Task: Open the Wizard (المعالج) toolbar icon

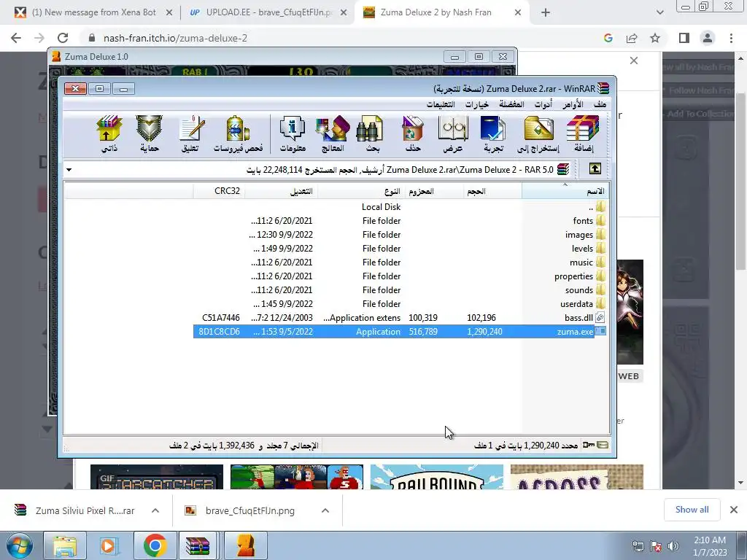Action: (x=333, y=134)
